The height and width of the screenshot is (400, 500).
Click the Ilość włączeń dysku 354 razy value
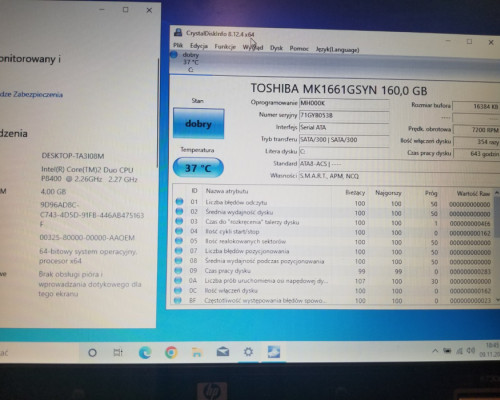(476, 142)
